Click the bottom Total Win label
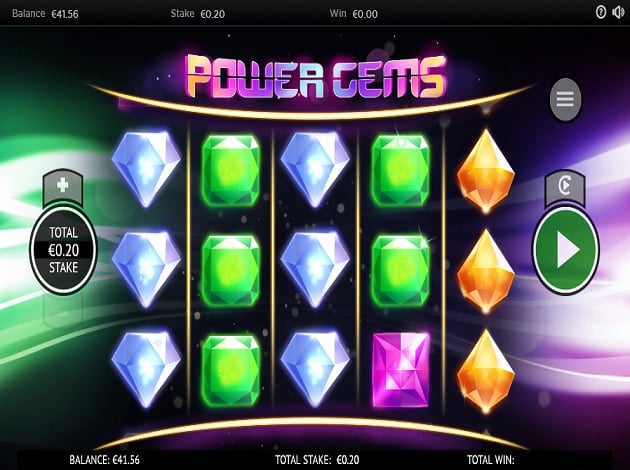Screen dimensions: 630x470 491,460
